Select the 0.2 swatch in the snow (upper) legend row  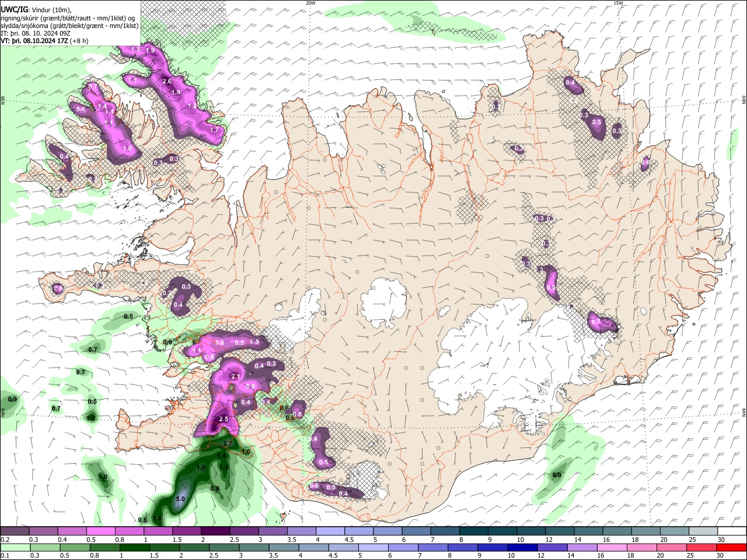(x=15, y=531)
